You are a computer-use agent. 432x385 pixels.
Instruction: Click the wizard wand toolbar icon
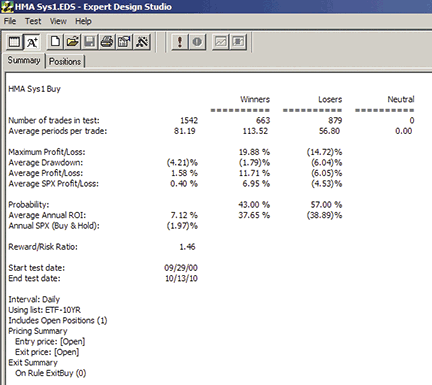[x=142, y=42]
